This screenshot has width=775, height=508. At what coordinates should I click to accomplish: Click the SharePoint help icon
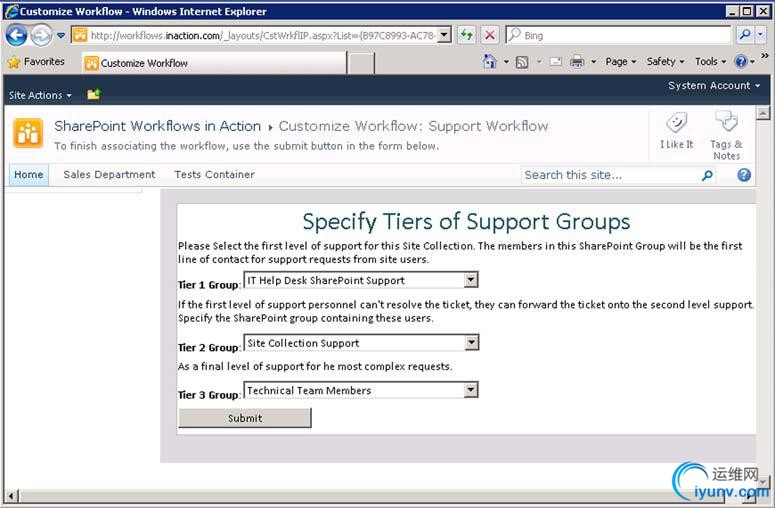(x=744, y=174)
